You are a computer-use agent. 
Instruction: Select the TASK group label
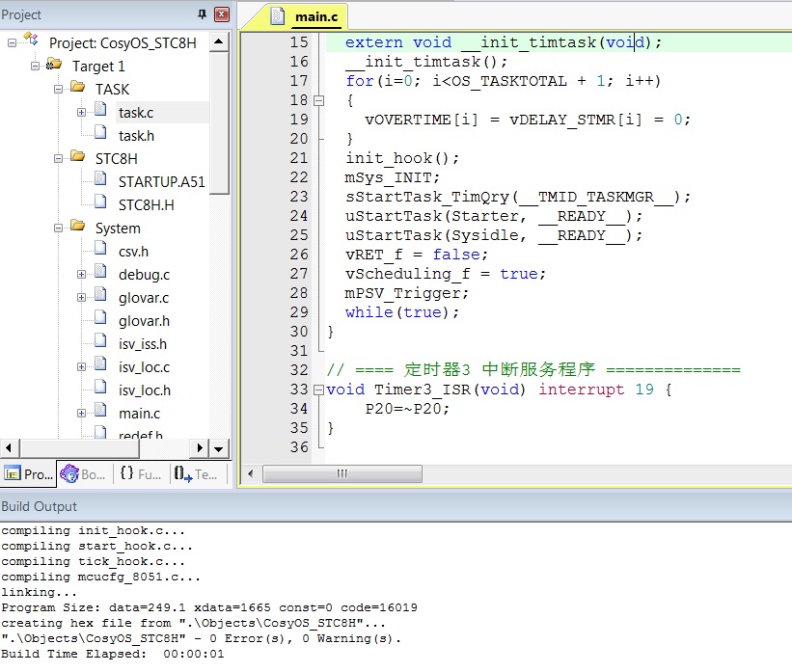click(x=112, y=90)
